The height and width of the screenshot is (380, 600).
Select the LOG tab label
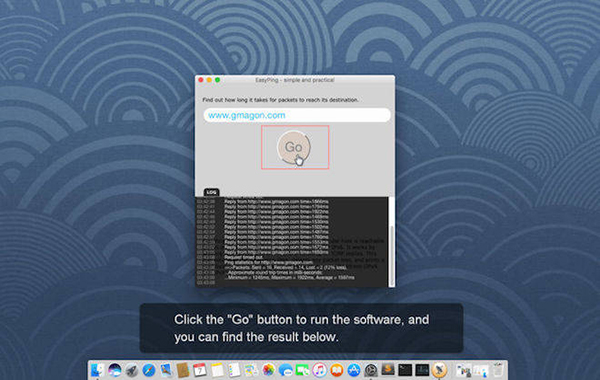(211, 192)
